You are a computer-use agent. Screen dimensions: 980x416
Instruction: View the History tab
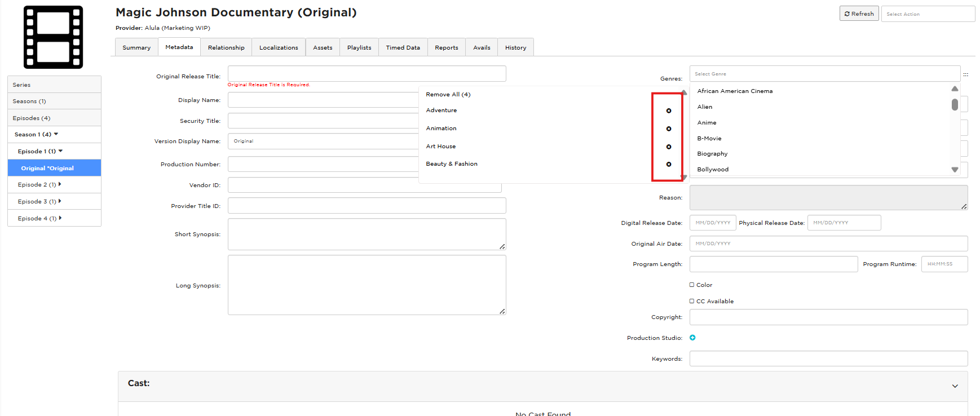[515, 47]
